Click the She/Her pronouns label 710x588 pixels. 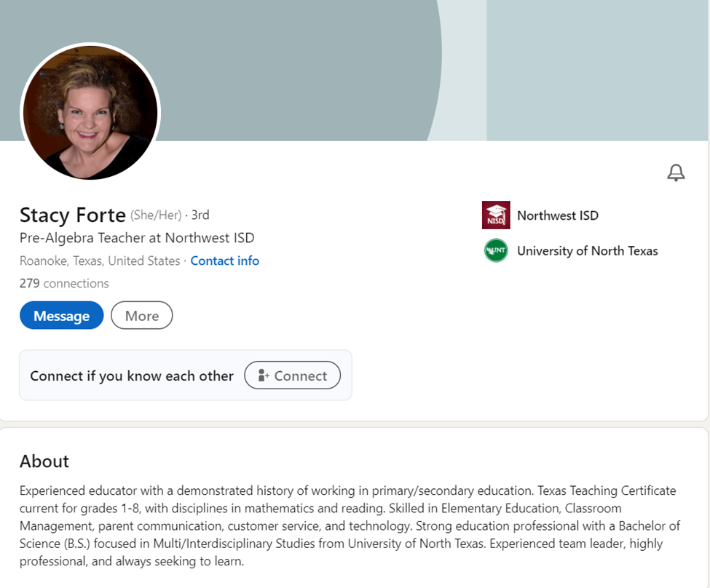click(x=155, y=215)
